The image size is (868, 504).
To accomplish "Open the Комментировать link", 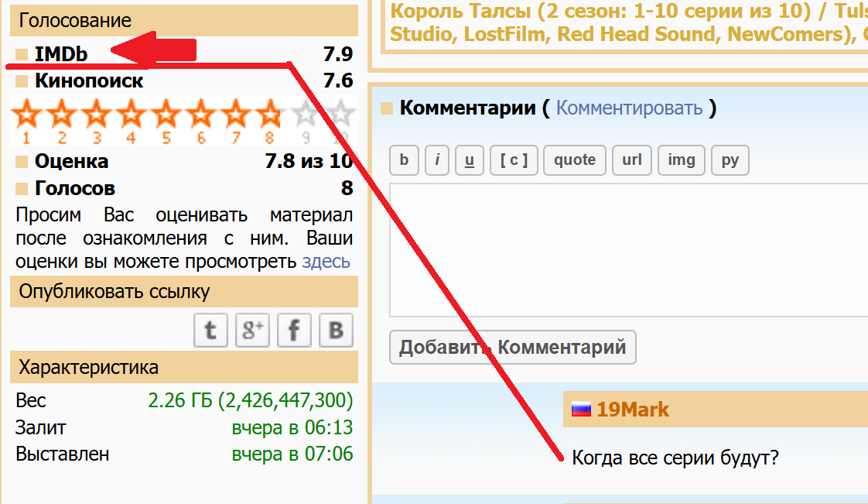I will [629, 108].
